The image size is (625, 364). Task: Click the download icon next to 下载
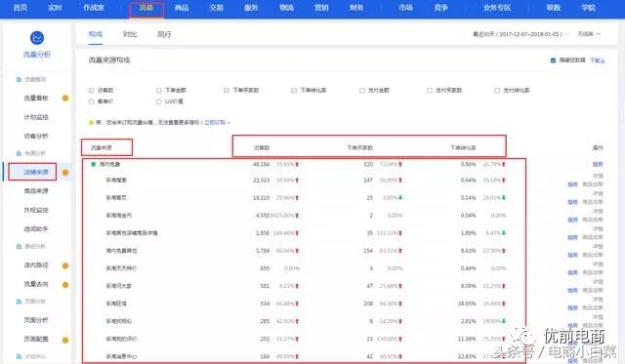pyautogui.click(x=603, y=61)
